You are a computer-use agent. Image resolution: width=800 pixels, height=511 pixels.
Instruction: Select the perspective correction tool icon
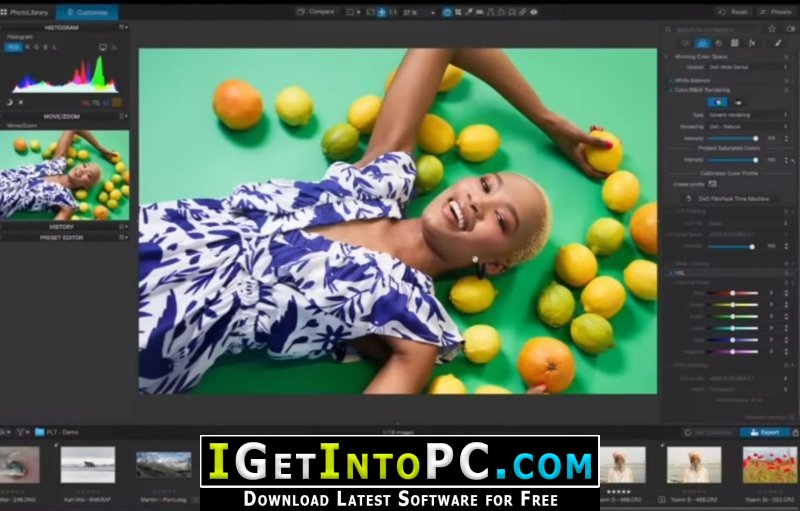click(x=491, y=12)
